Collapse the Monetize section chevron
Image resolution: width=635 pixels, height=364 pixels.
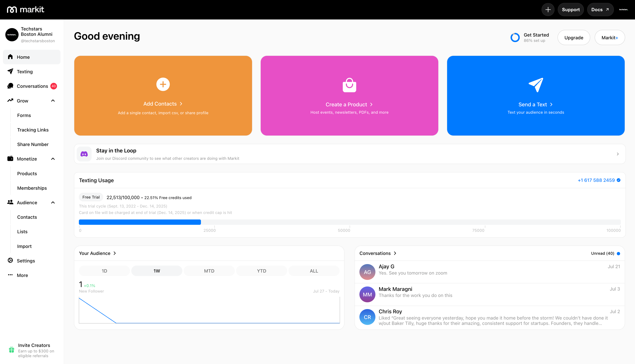click(53, 159)
